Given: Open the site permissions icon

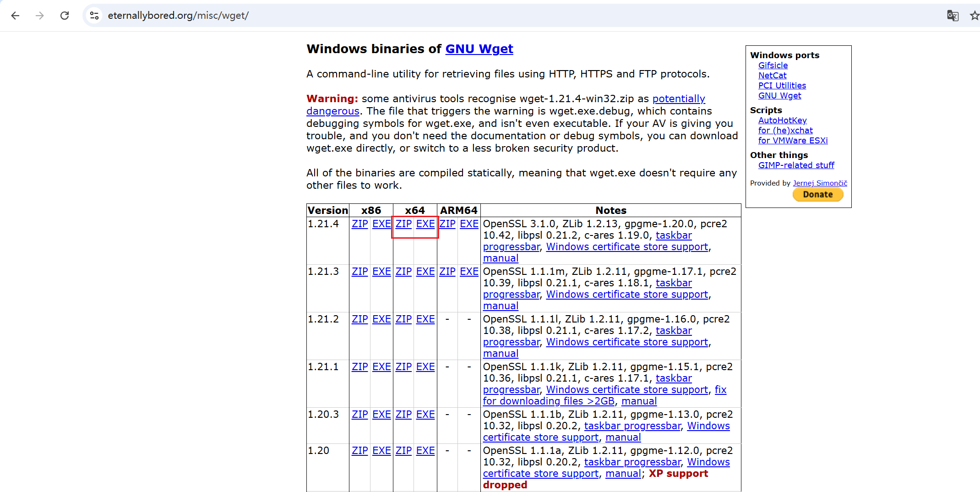Looking at the screenshot, I should (x=94, y=15).
